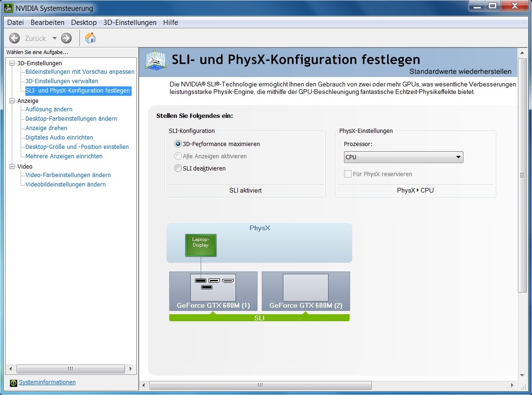Click main pane horizontal scrollbar thumb
532x395 pixels.
(260, 385)
